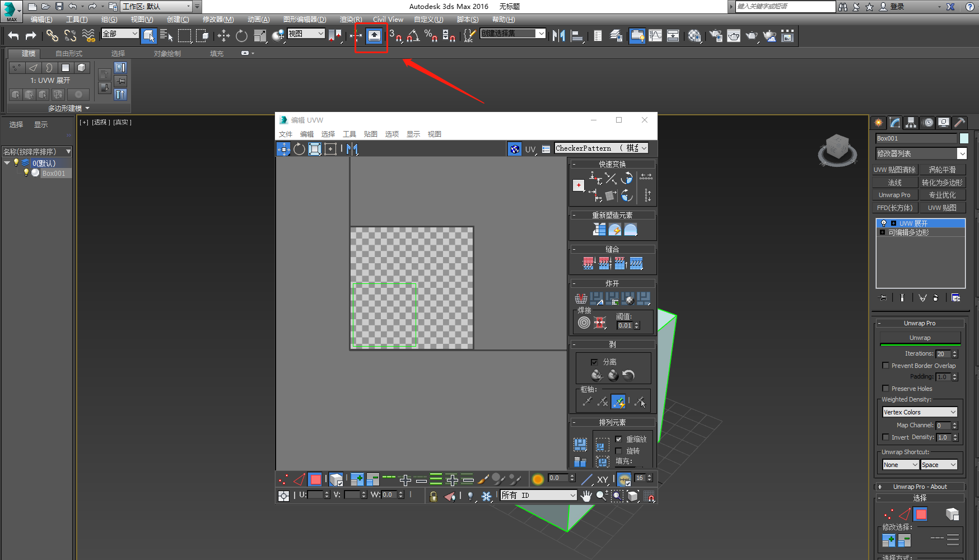Click the Unwrap button

point(920,338)
